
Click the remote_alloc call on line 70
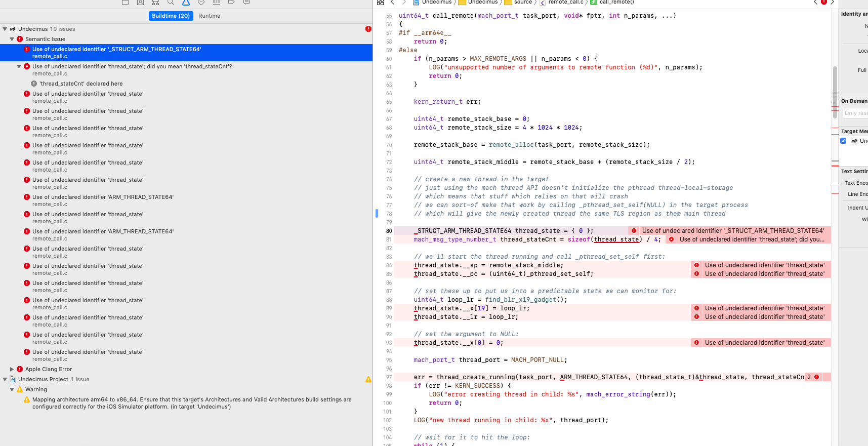(511, 145)
